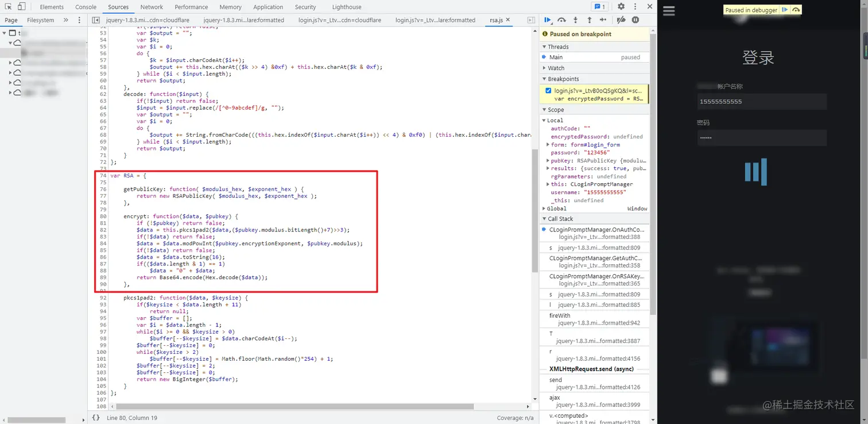Viewport: 868px width, 424px height.
Task: Open DevTools settings gear
Action: pos(621,7)
